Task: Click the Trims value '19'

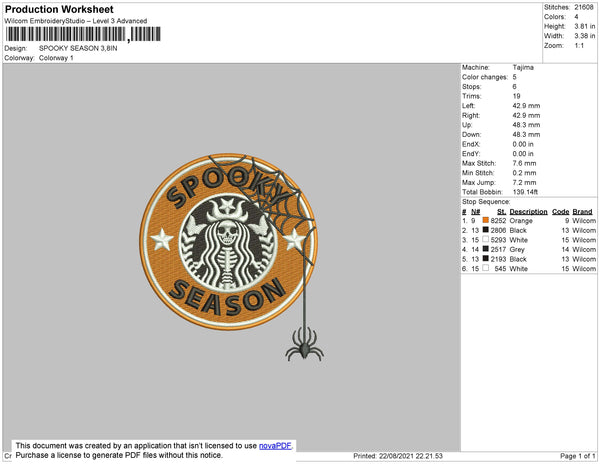Action: [516, 96]
